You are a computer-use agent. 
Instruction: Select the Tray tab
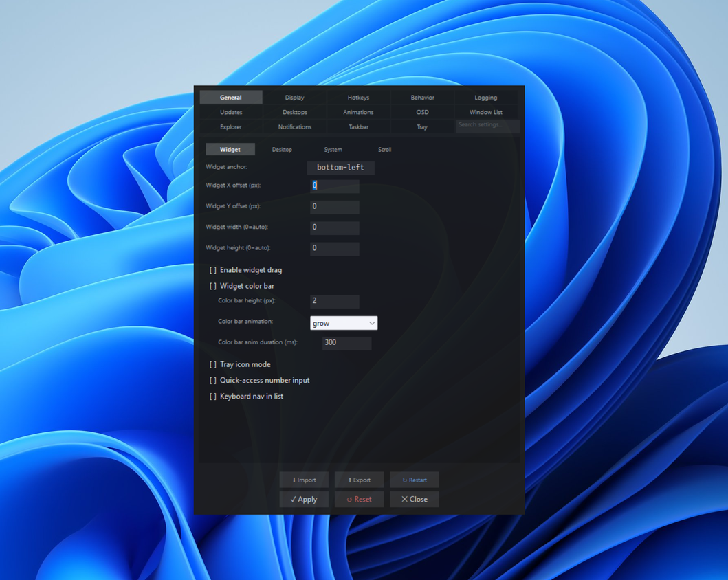point(422,126)
